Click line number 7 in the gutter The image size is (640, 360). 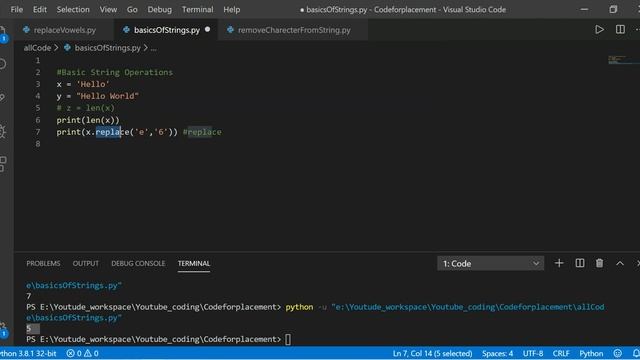coord(38,132)
